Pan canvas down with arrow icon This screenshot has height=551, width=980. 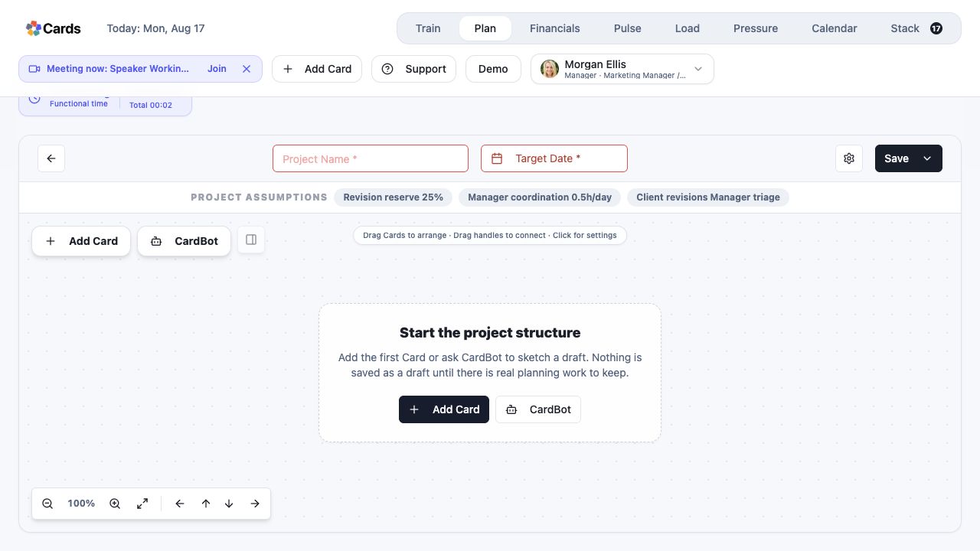(x=229, y=504)
